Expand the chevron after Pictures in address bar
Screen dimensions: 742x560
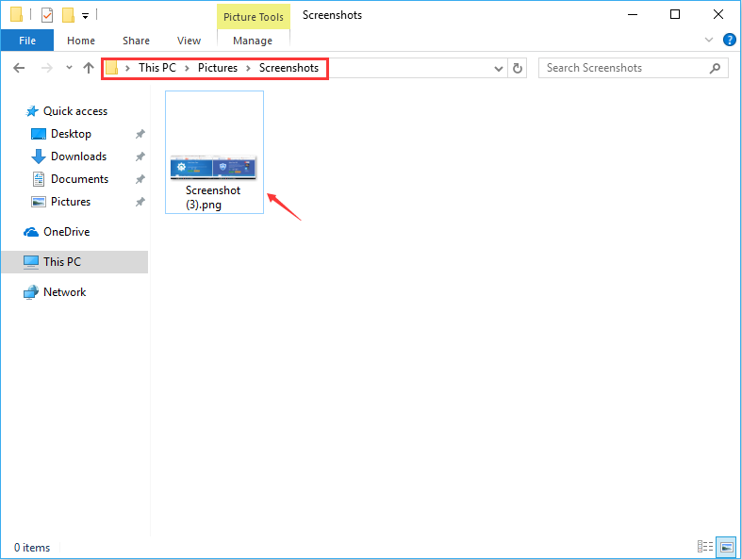tap(248, 69)
